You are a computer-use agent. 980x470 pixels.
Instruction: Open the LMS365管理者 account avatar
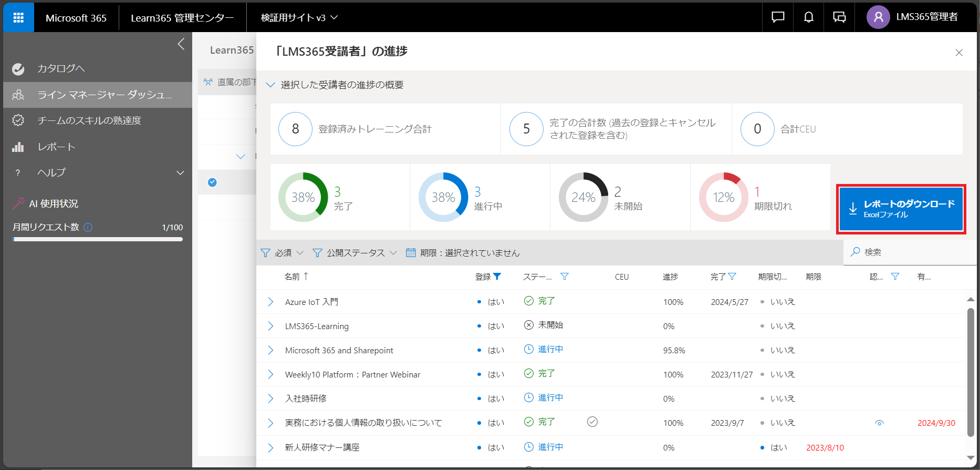[x=878, y=17]
